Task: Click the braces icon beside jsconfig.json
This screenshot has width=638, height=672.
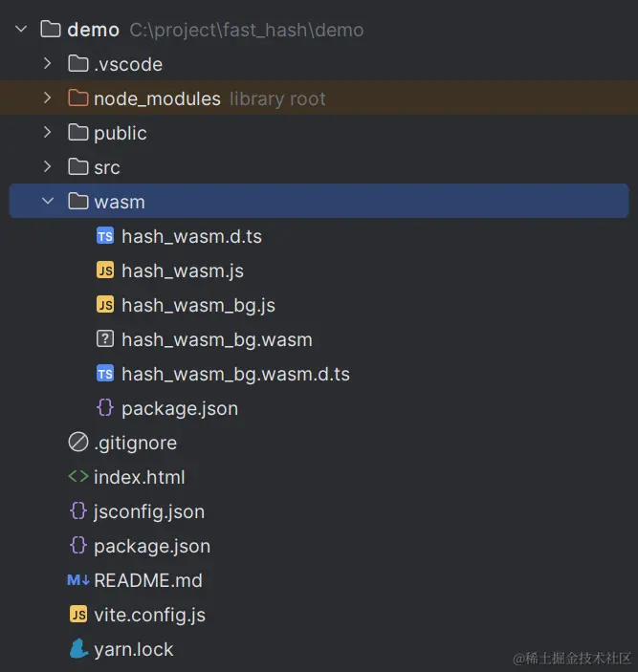Action: click(77, 511)
